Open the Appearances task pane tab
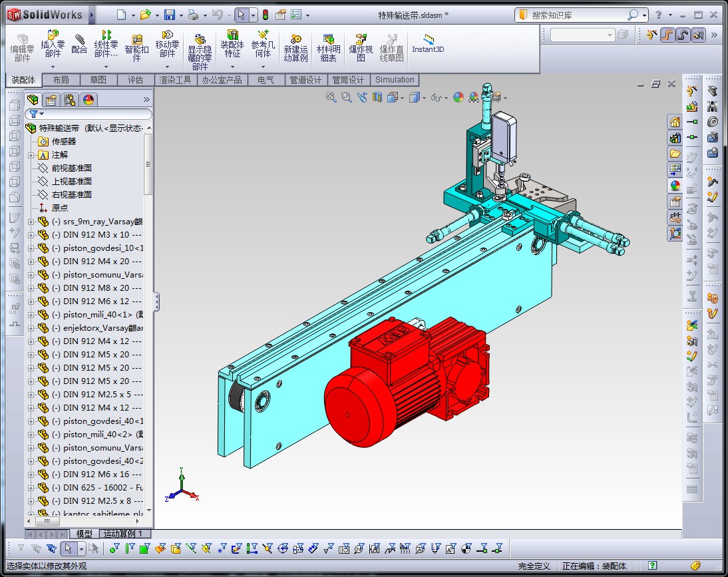This screenshot has width=728, height=577. [x=675, y=185]
